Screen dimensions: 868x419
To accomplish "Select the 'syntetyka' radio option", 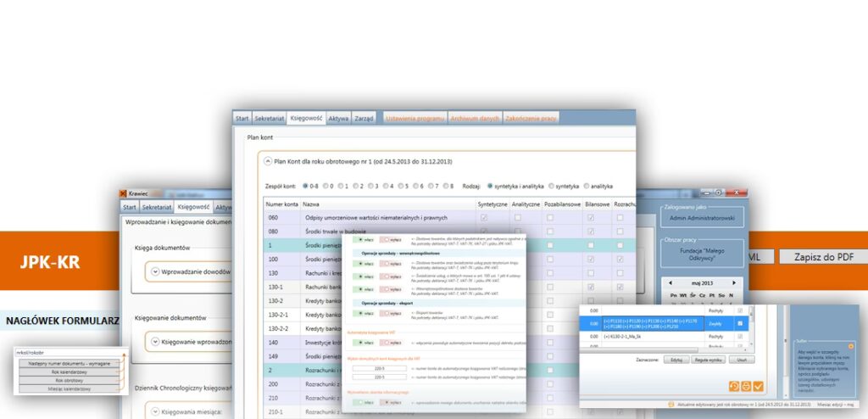I will point(552,186).
